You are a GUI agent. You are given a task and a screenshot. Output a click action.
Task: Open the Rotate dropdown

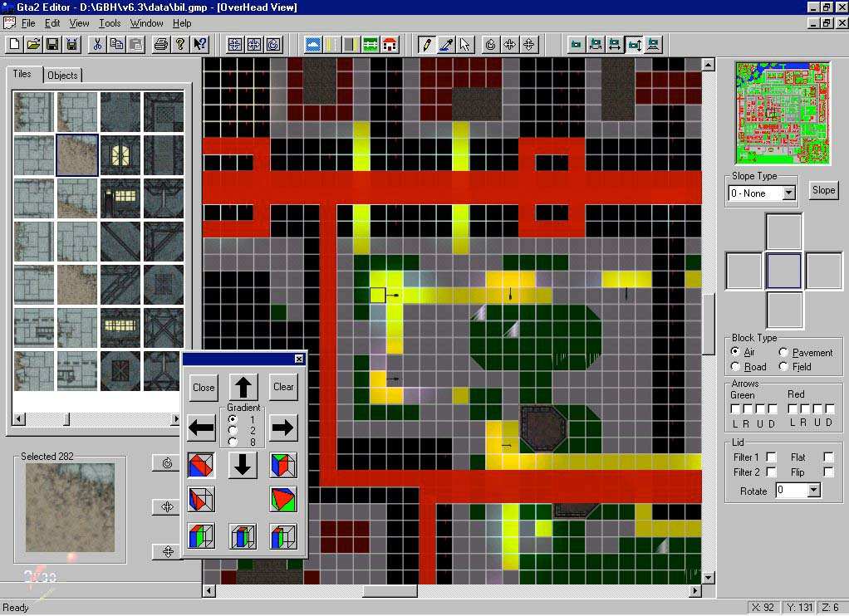(x=813, y=491)
